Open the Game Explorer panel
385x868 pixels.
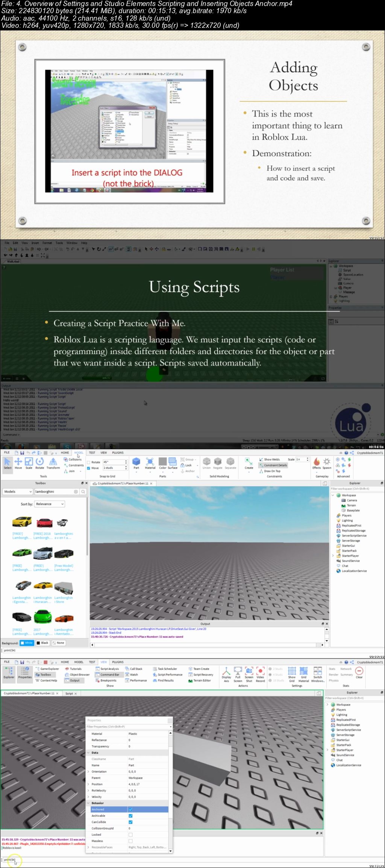(47, 669)
